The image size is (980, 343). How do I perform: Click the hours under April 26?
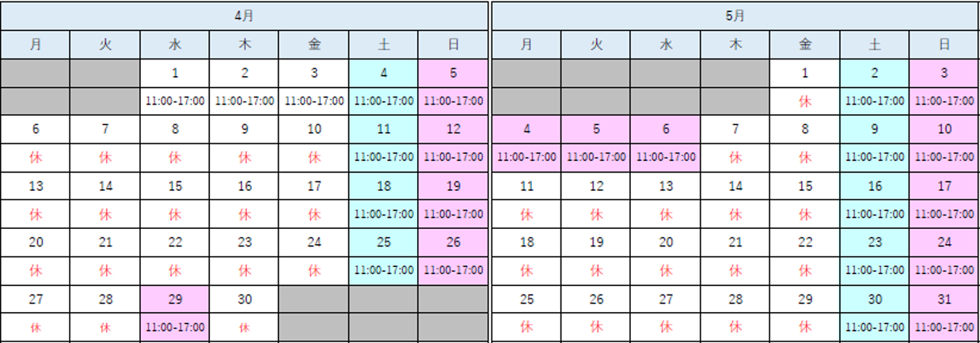pyautogui.click(x=454, y=270)
